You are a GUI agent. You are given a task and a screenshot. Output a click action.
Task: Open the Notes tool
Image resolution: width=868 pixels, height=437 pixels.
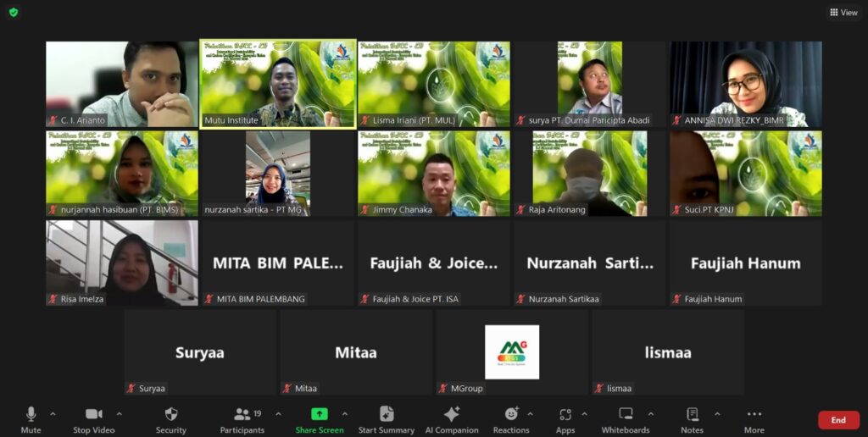tap(693, 414)
